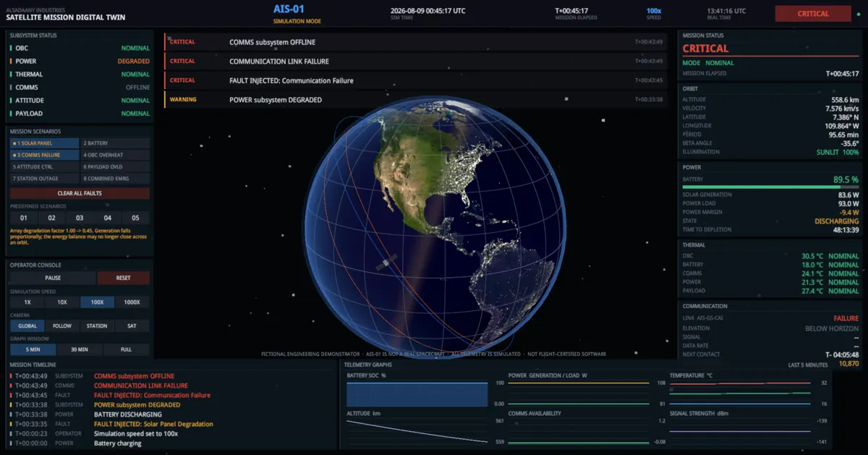Click the Temperature °C graph

tap(740, 394)
